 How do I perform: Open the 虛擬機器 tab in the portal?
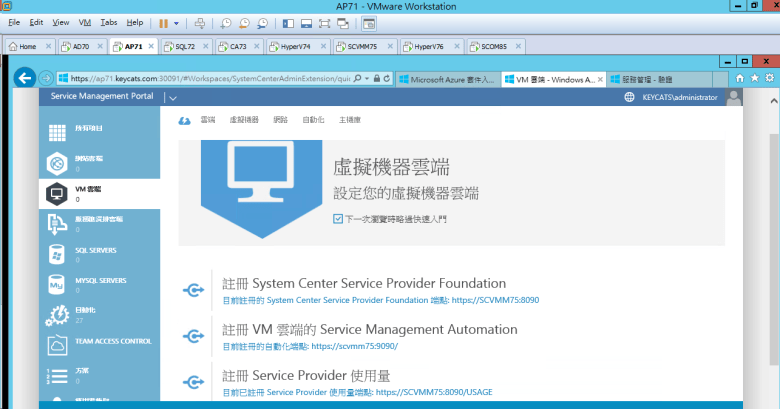click(244, 120)
